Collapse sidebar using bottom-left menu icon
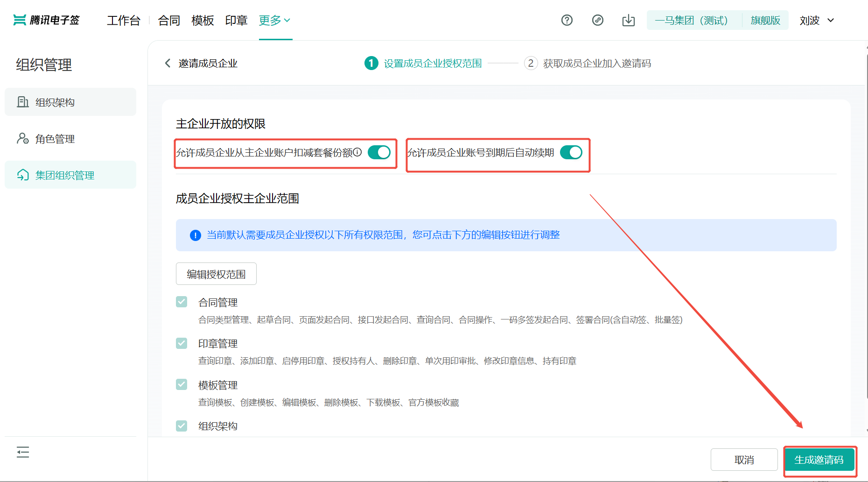The height and width of the screenshot is (482, 868). coord(23,452)
